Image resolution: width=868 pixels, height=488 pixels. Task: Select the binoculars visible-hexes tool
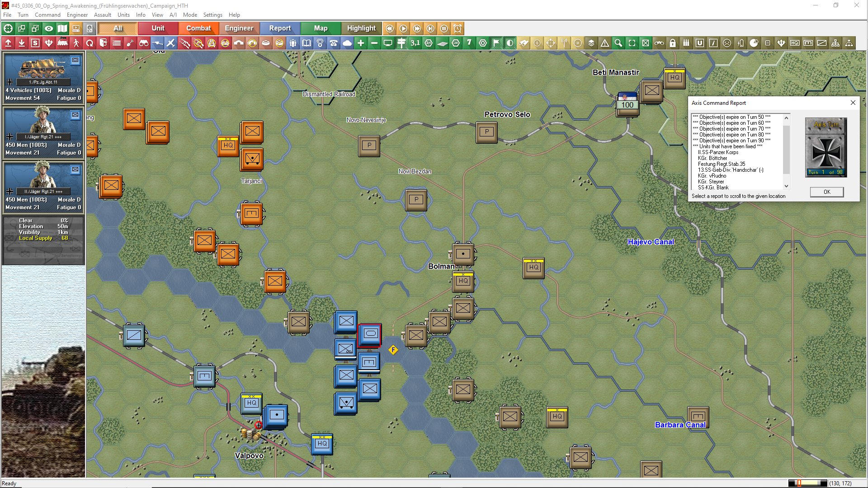pyautogui.click(x=144, y=43)
